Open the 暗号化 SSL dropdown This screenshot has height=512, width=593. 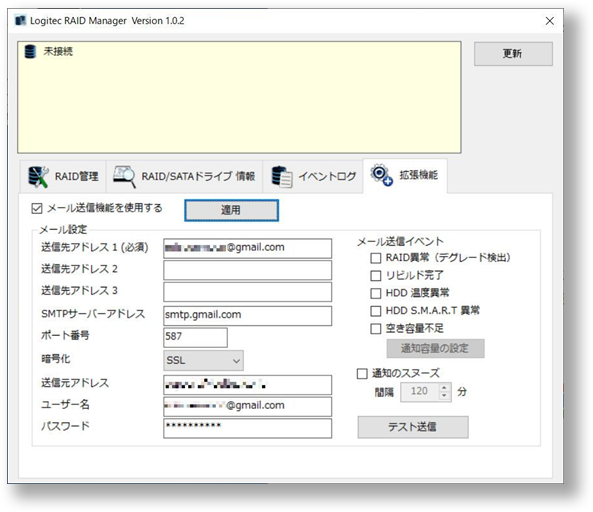[x=203, y=360]
